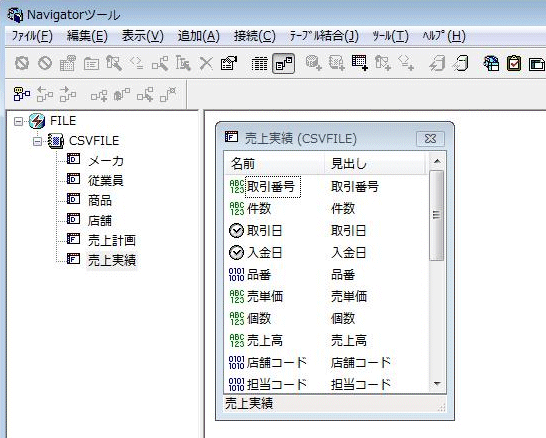This screenshot has width=546, height=438.
Task: Click the left-arrow join boxes icon
Action: click(x=45, y=94)
